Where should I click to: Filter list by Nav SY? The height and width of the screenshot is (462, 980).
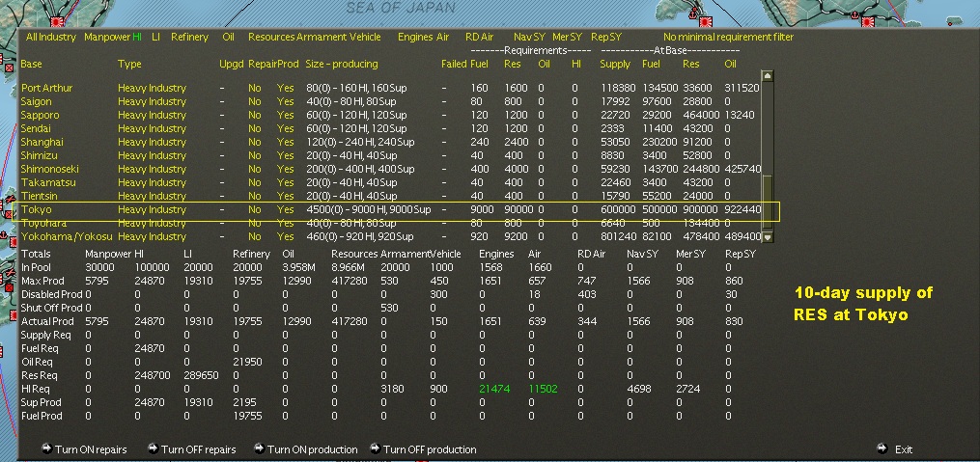click(x=529, y=37)
